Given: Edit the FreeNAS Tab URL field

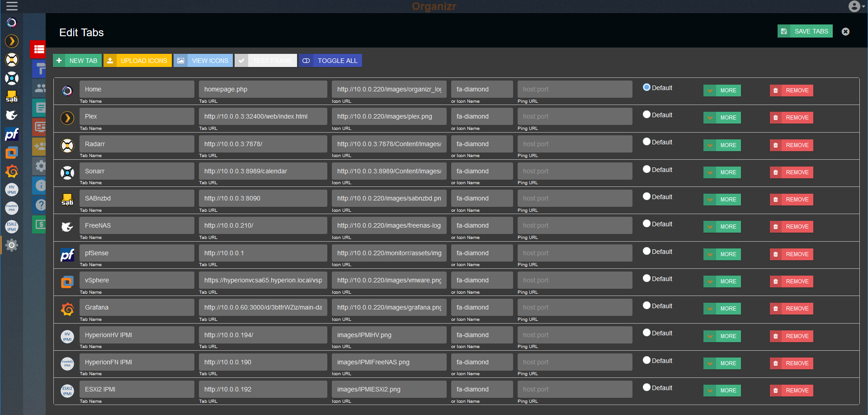Looking at the screenshot, I should pos(263,225).
